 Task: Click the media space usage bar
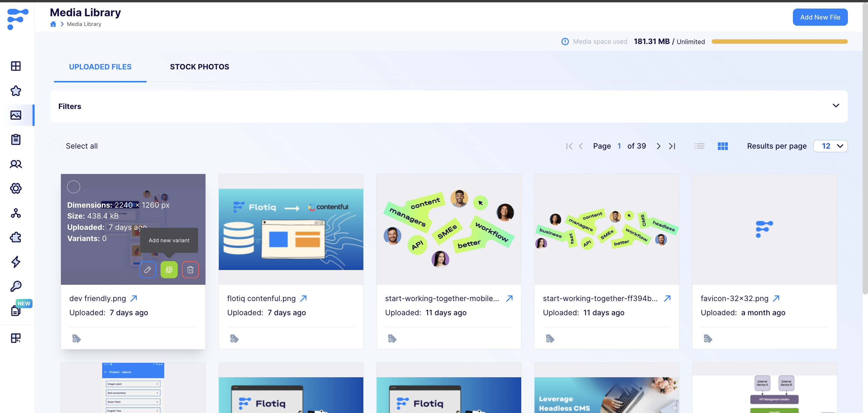780,41
